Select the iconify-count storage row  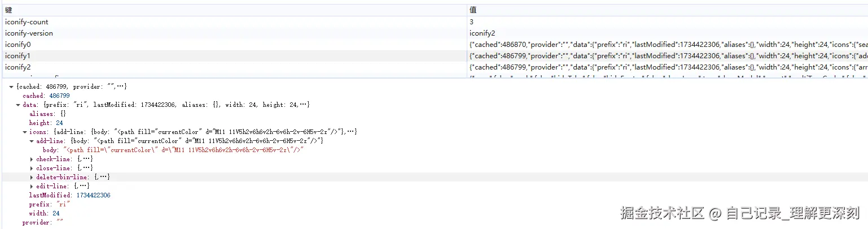point(27,22)
